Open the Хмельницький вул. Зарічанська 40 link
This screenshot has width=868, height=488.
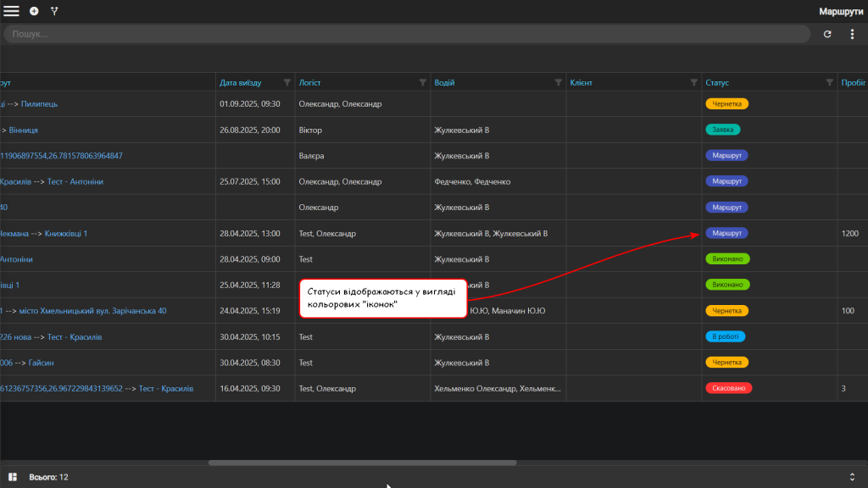tap(92, 311)
